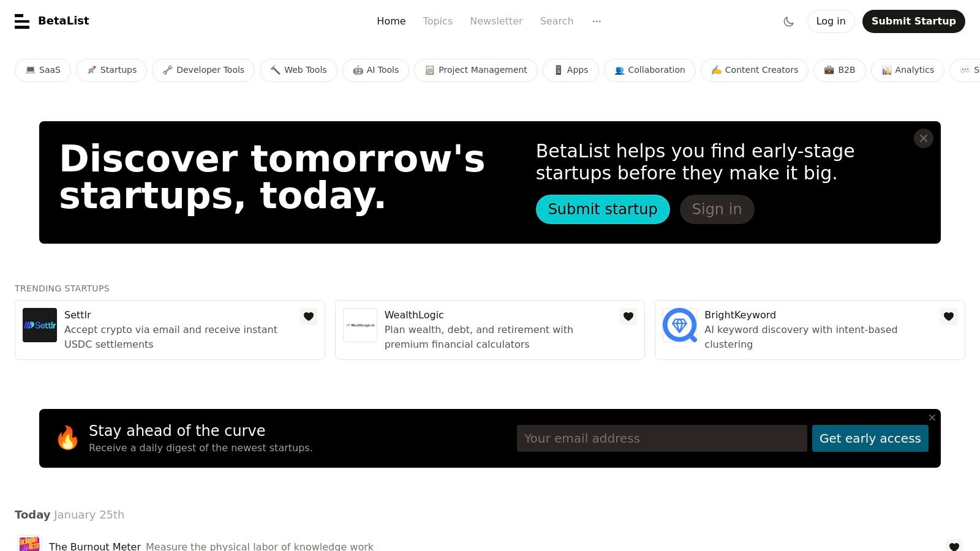Select the Analytics category
Image resolution: width=980 pixels, height=551 pixels.
tap(907, 70)
